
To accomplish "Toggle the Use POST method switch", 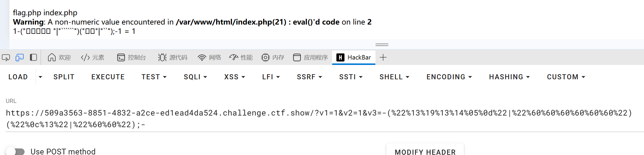I will (x=16, y=152).
